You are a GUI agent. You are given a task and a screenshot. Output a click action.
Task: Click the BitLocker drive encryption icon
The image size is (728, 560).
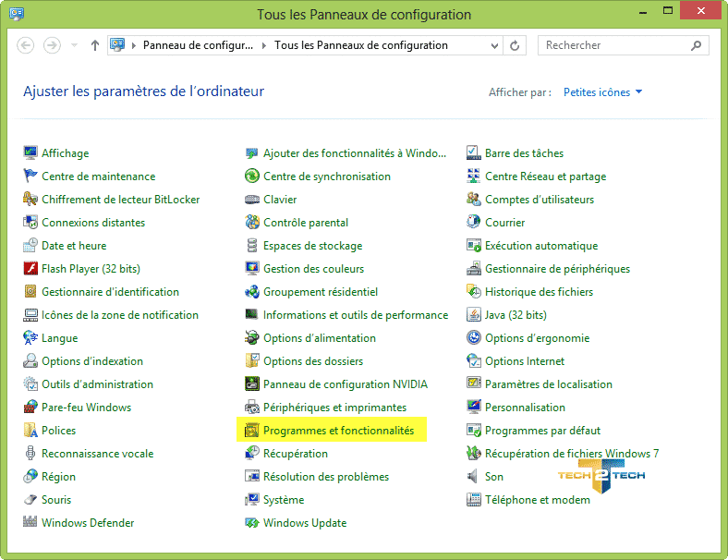point(30,200)
